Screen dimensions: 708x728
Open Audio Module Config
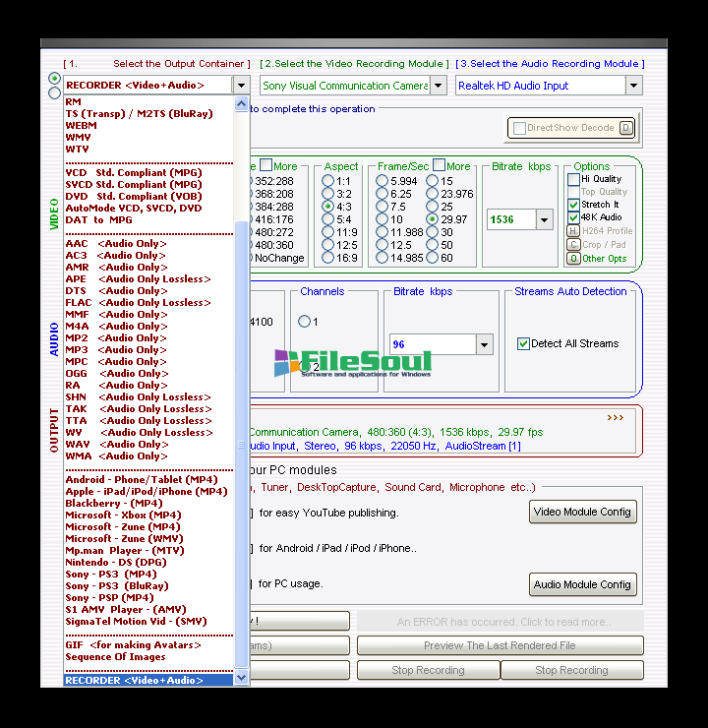pos(582,584)
